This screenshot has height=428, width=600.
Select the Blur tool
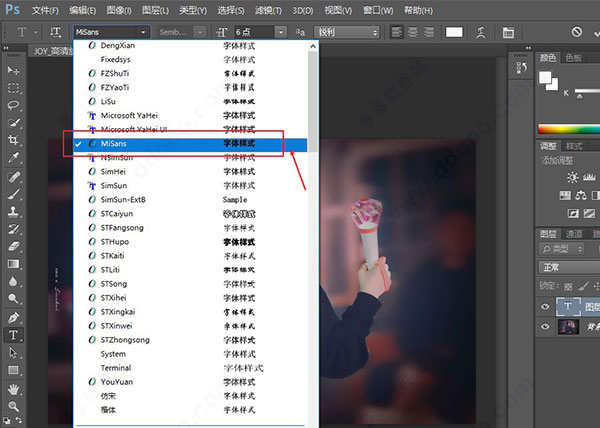13,282
